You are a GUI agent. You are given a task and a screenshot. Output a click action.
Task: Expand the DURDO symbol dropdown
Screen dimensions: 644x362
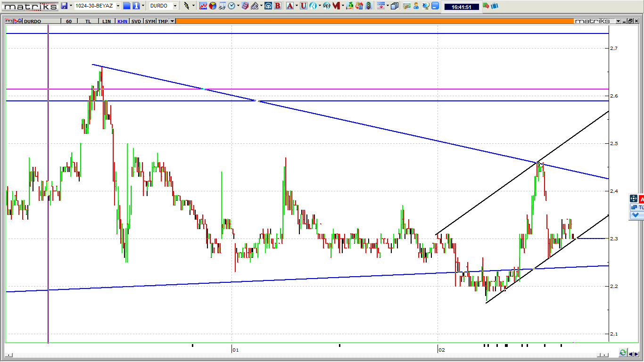pyautogui.click(x=175, y=6)
